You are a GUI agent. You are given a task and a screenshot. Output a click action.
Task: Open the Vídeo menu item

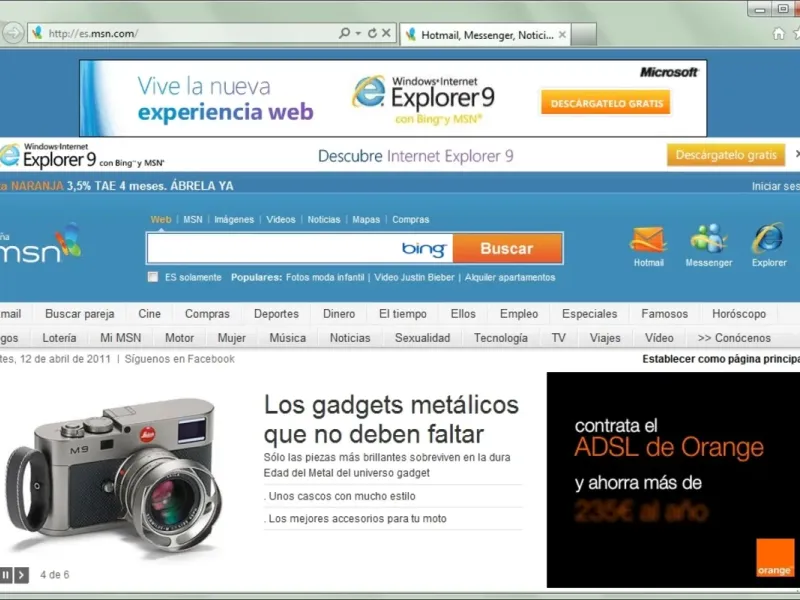click(659, 338)
